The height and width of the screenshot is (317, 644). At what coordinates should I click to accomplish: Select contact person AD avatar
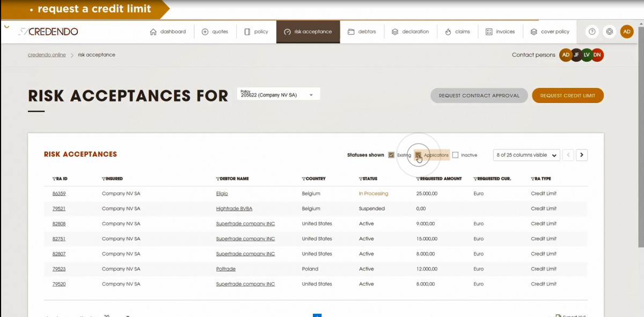[566, 55]
